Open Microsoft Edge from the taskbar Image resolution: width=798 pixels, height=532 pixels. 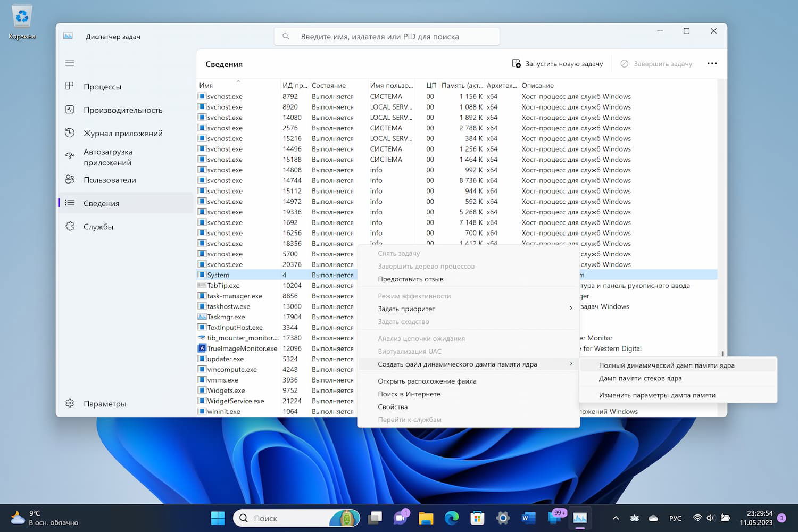(x=452, y=518)
